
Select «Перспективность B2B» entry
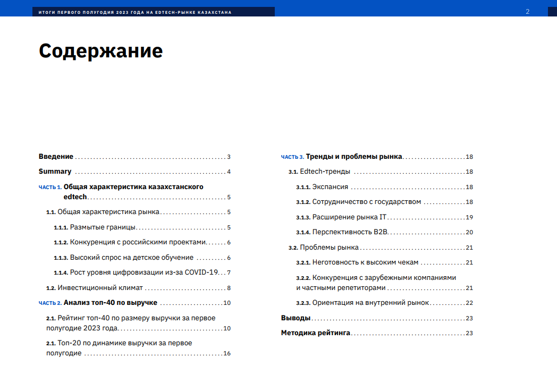click(385, 232)
